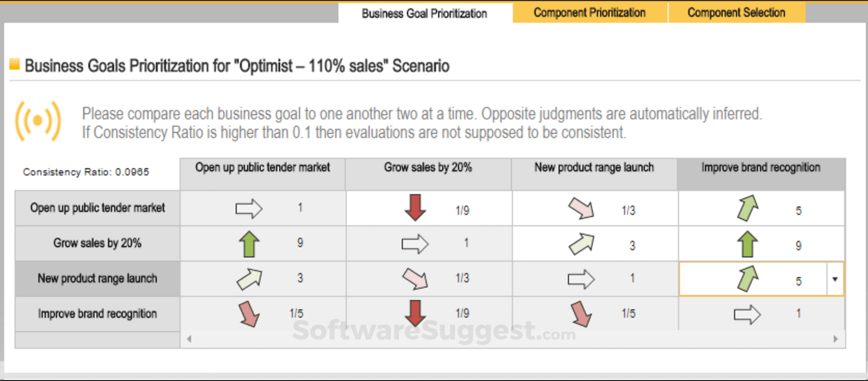
Task: Click the red down arrow in the Improve brand recognition row, Grow sales column
Action: (415, 313)
